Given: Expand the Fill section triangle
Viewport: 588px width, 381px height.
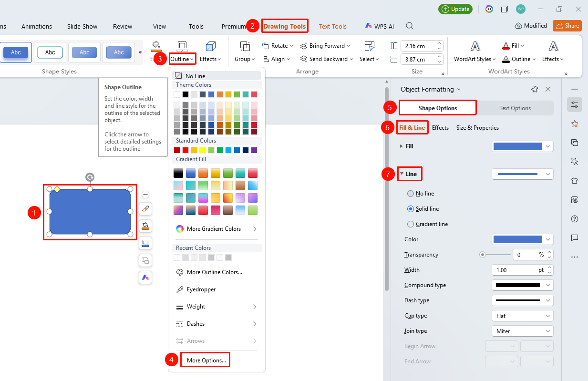Looking at the screenshot, I should pos(401,146).
